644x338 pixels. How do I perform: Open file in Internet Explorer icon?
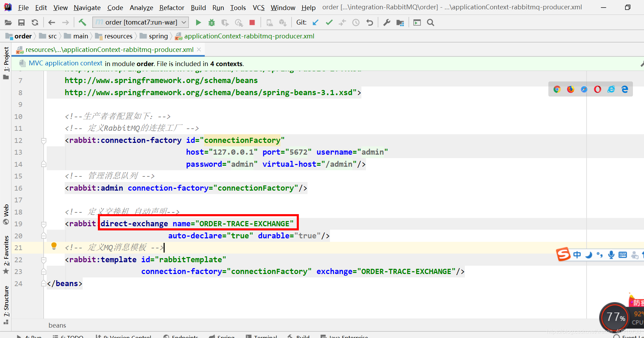(611, 89)
